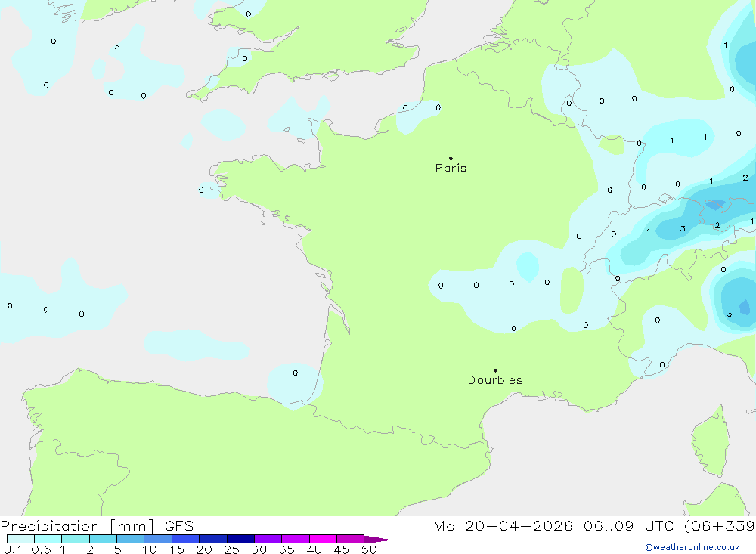Pick the 2–5 mm legend swatch
This screenshot has height=554, width=756.
pyautogui.click(x=103, y=539)
